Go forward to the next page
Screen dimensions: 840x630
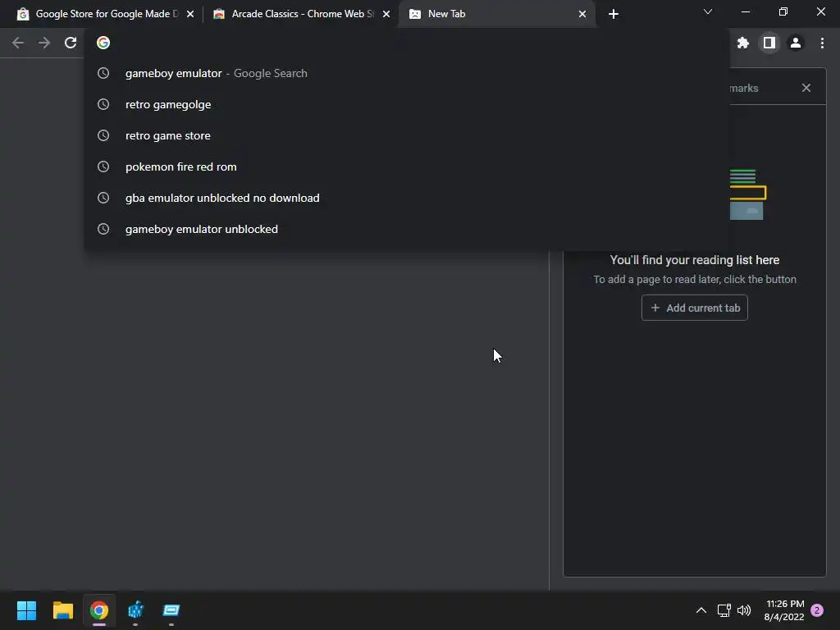point(44,43)
